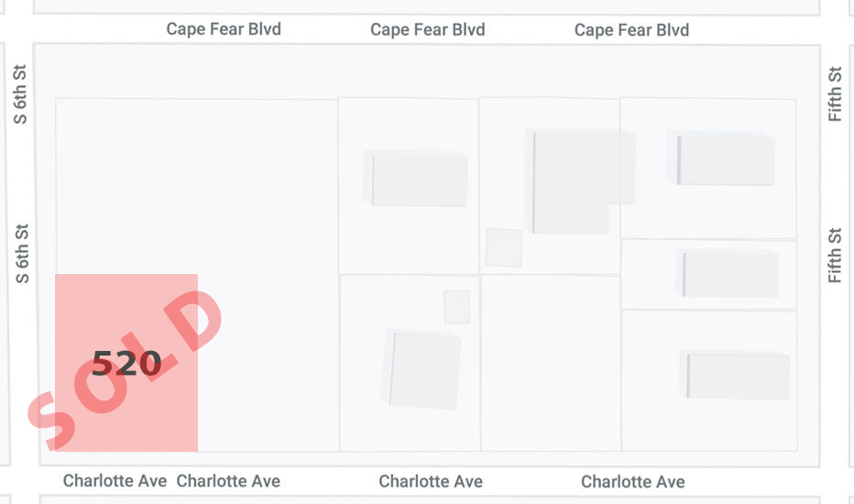
Task: Click the Cape Fear Blvd label nearest S 6th St
Action: coord(224,29)
